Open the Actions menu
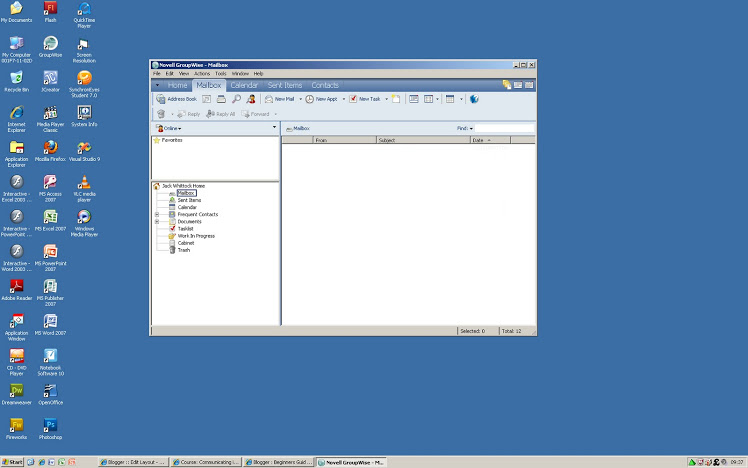Viewport: 748px width, 468px height. point(202,73)
